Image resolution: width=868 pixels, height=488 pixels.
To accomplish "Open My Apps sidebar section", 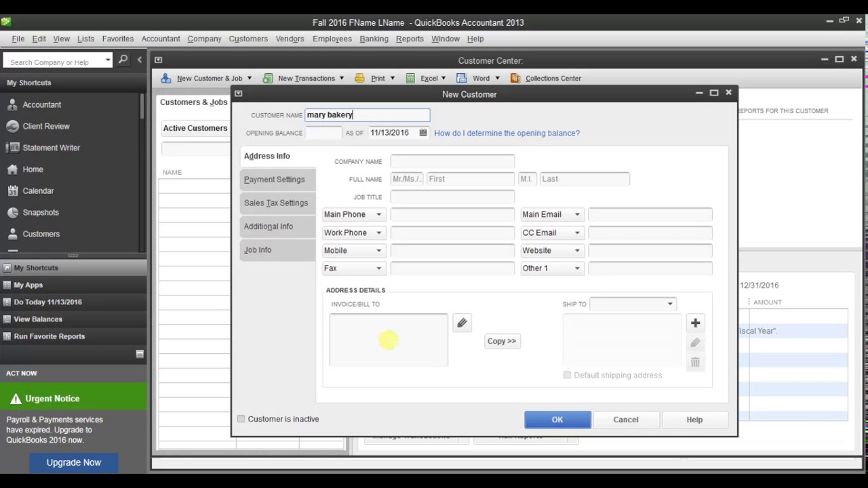I will (x=73, y=285).
